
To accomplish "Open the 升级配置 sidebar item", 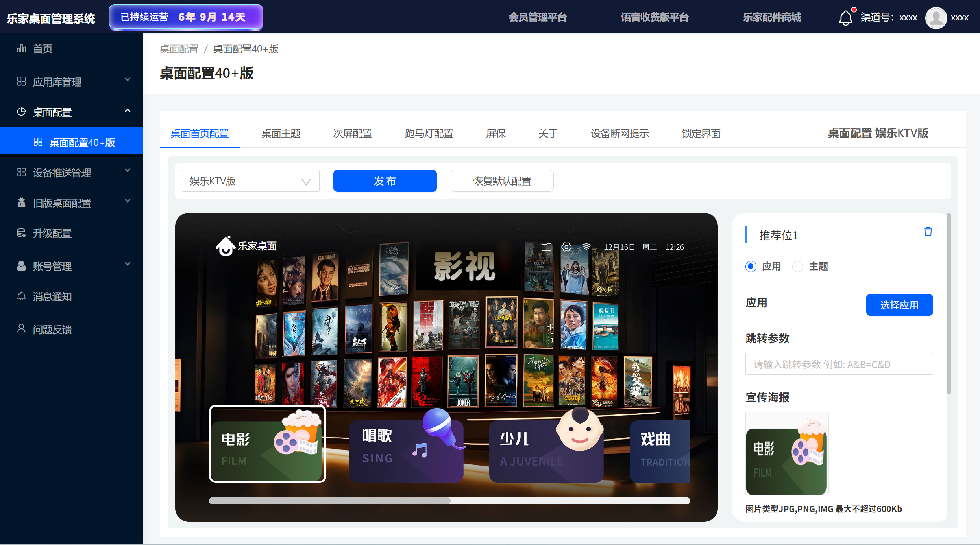I will (72, 233).
